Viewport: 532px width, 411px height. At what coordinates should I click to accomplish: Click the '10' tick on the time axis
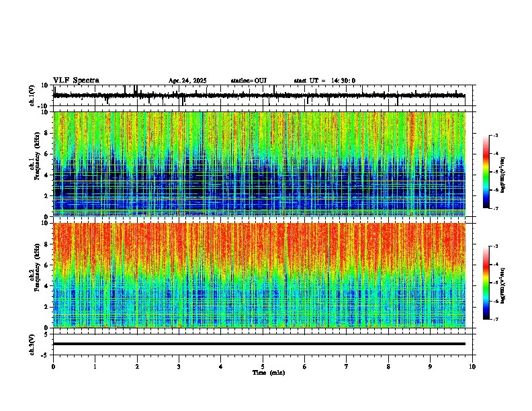472,367
